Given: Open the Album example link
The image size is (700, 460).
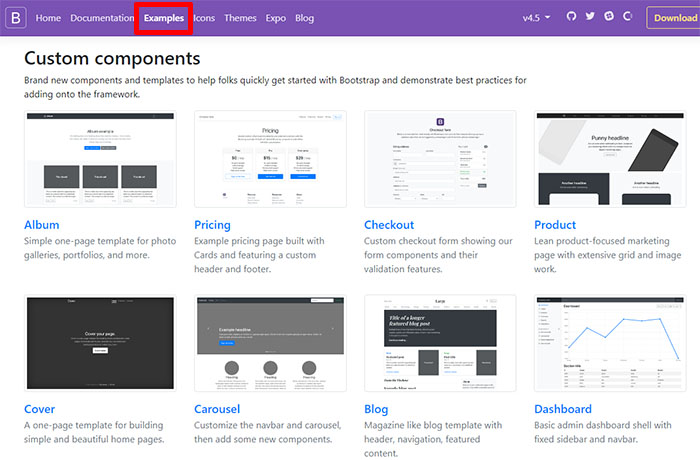Looking at the screenshot, I should [42, 225].
